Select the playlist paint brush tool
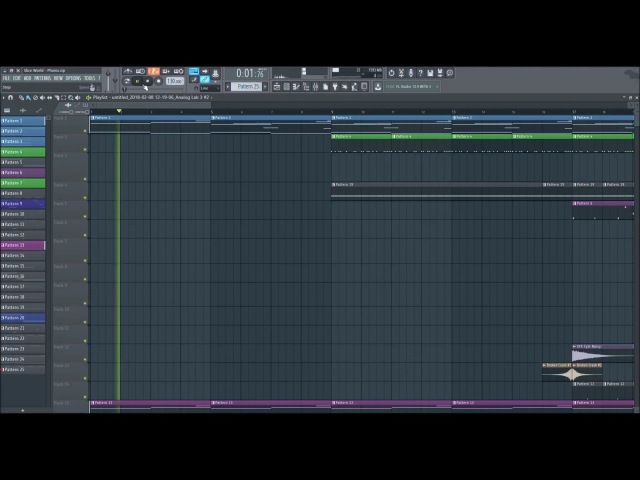The height and width of the screenshot is (480, 640). [29, 97]
